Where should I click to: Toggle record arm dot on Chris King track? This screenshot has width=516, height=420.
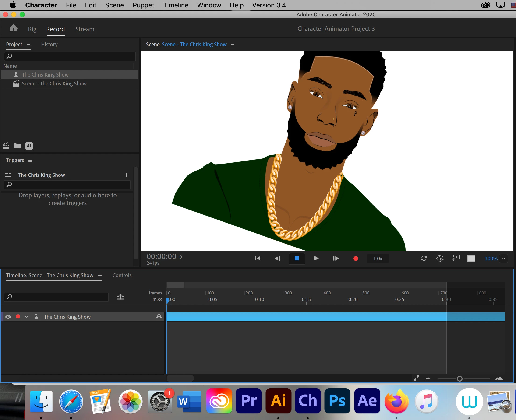pos(18,317)
